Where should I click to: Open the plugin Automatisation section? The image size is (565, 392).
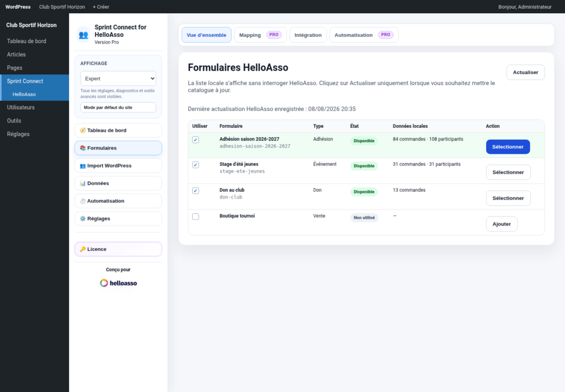(118, 201)
